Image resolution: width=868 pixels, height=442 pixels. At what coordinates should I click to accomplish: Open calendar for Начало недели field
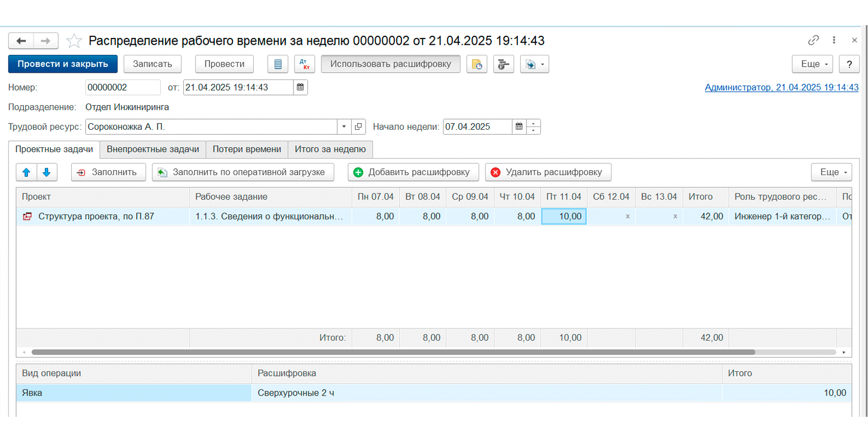tap(519, 126)
